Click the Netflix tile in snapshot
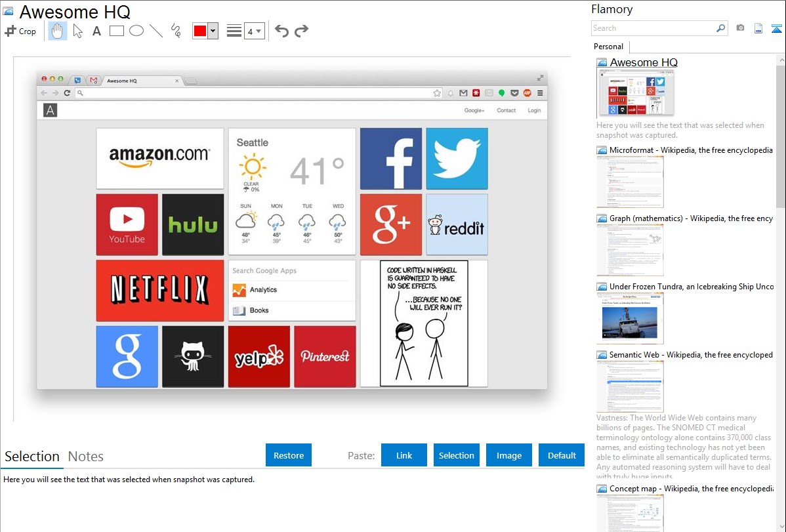This screenshot has width=786, height=532. coord(160,291)
